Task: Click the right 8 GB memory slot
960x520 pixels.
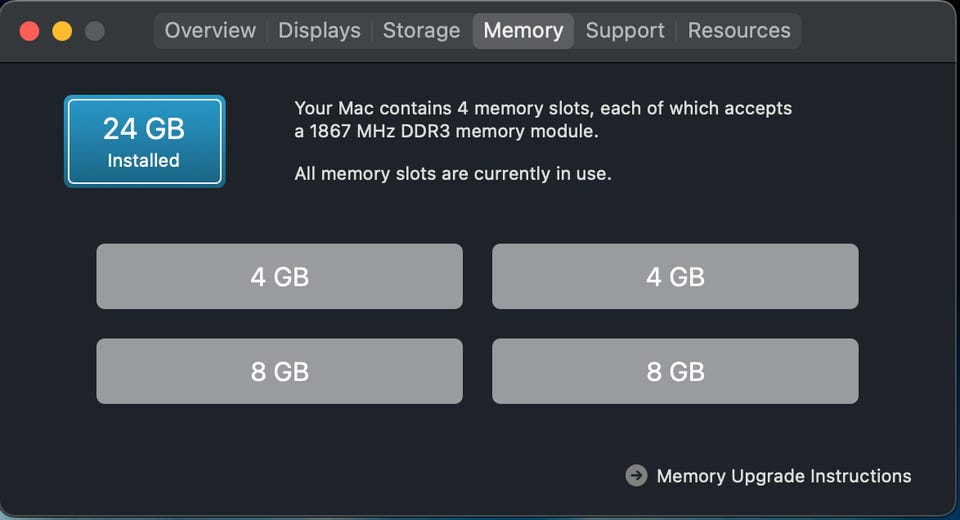Action: click(x=675, y=371)
